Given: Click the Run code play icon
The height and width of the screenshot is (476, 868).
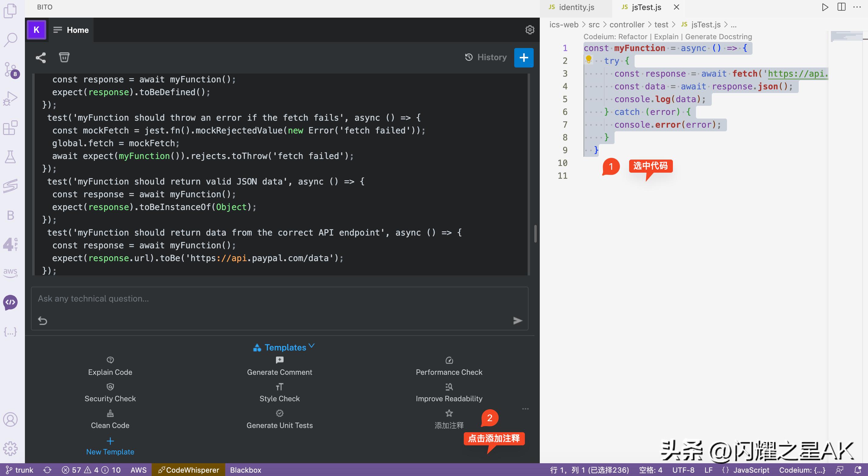Looking at the screenshot, I should [x=825, y=7].
